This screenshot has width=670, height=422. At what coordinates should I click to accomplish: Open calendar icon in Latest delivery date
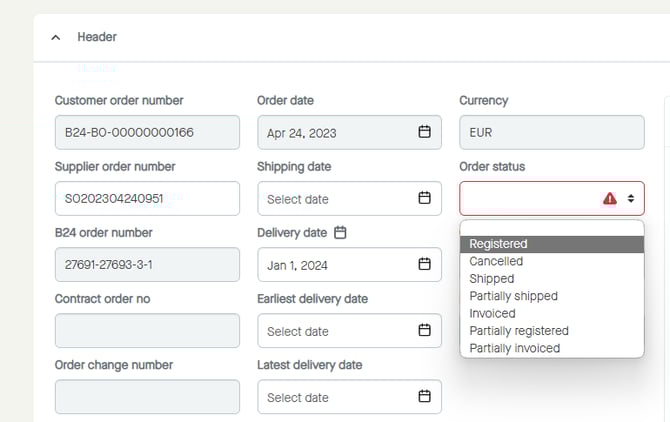click(424, 396)
